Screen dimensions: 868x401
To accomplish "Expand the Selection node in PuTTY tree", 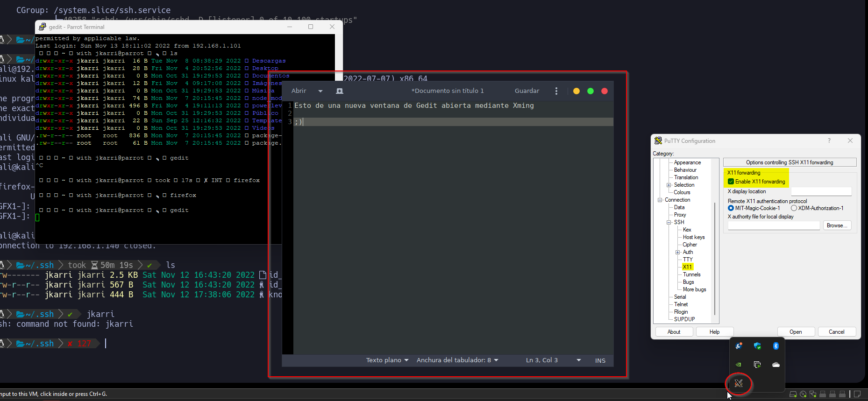I will (669, 185).
